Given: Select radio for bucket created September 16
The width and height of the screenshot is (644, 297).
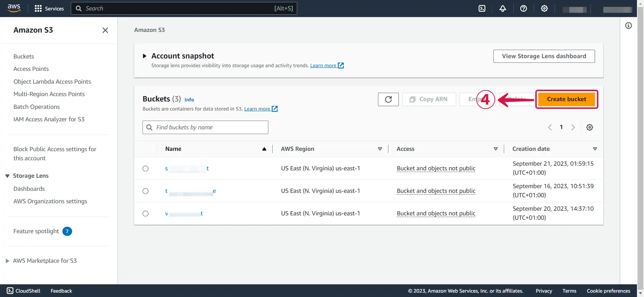Looking at the screenshot, I should 146,191.
